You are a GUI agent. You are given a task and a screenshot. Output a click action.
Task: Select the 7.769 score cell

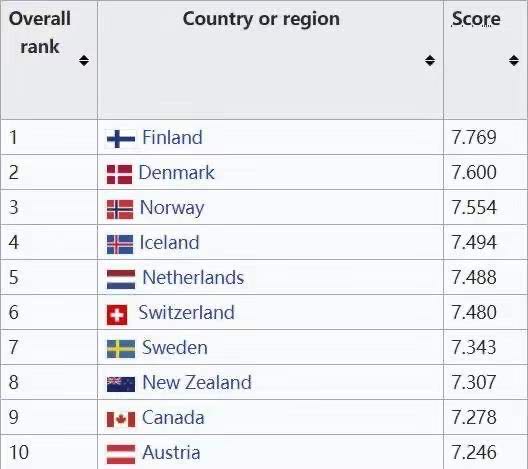(x=485, y=137)
